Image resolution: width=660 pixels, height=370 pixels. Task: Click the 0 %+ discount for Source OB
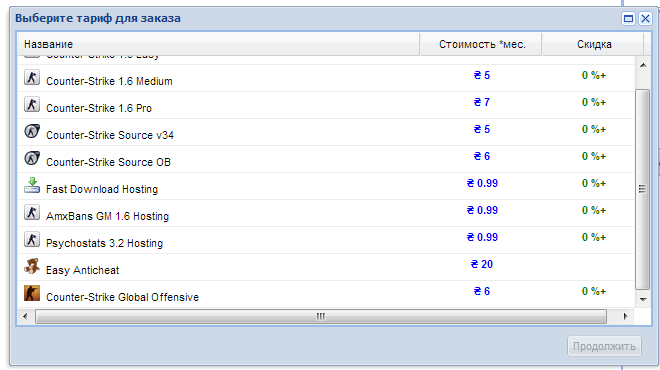(594, 156)
